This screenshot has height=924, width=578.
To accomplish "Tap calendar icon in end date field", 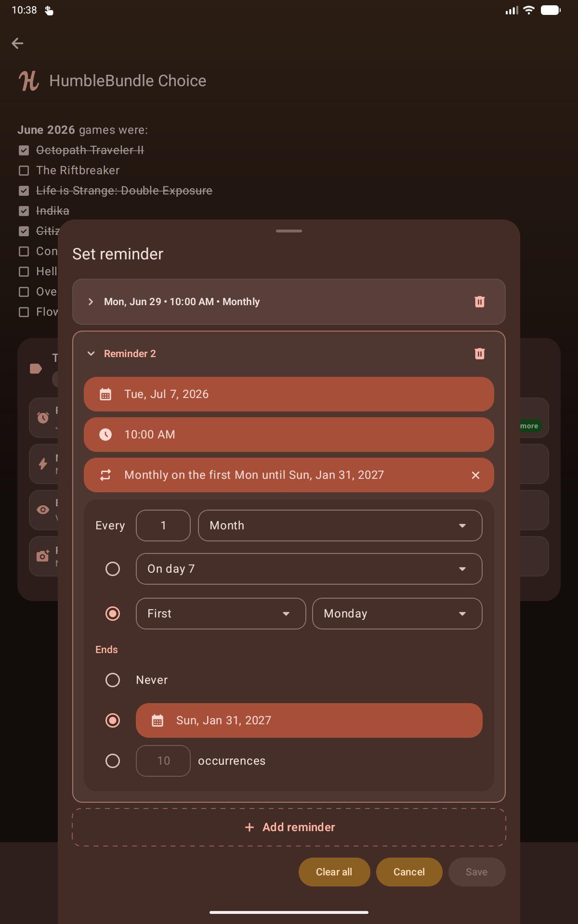I will pyautogui.click(x=158, y=720).
